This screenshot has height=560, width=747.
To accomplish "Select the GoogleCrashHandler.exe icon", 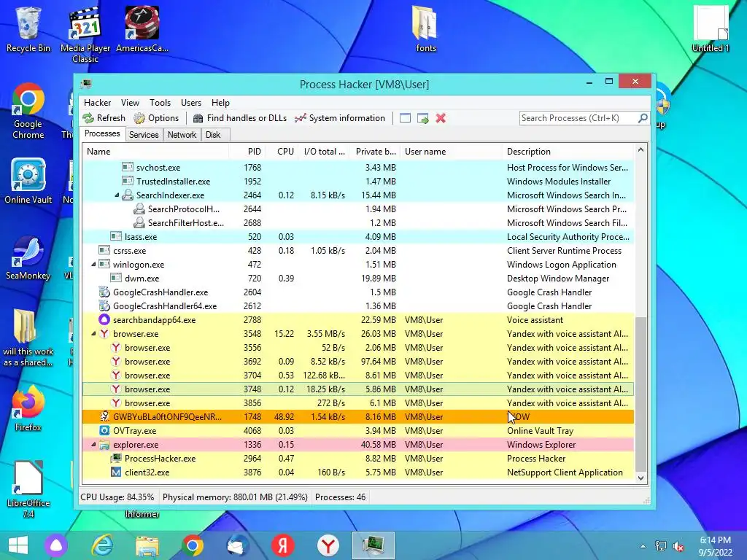I will coord(104,292).
